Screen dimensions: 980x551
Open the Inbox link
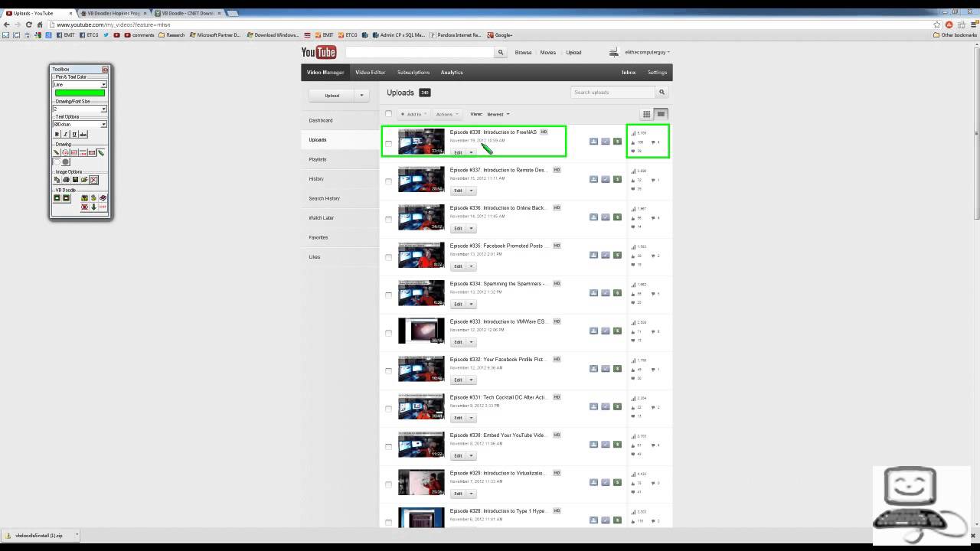pyautogui.click(x=629, y=72)
